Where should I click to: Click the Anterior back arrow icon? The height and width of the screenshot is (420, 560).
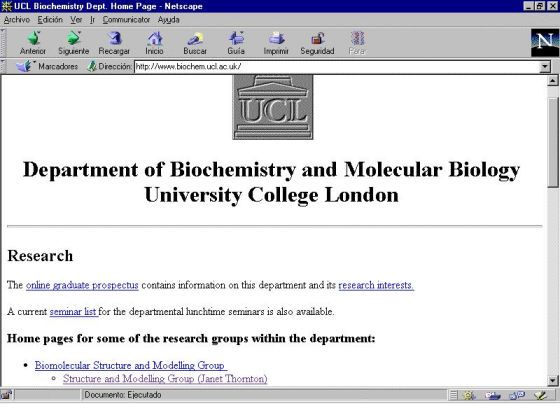(33, 38)
